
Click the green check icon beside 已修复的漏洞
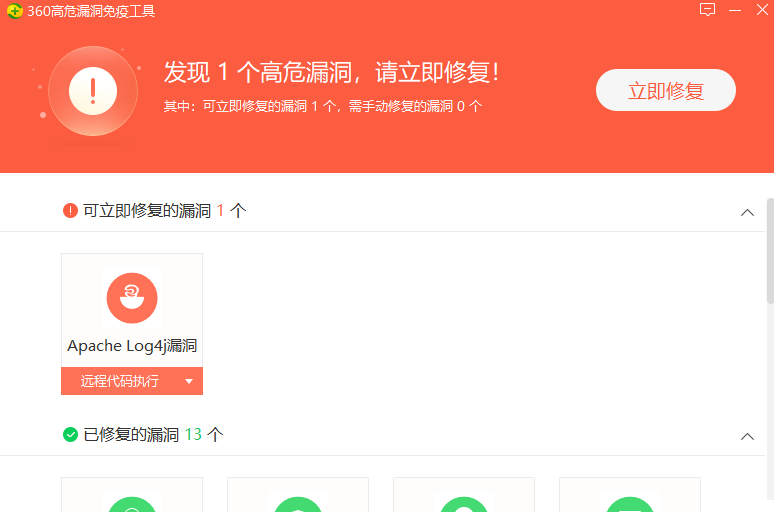click(70, 434)
